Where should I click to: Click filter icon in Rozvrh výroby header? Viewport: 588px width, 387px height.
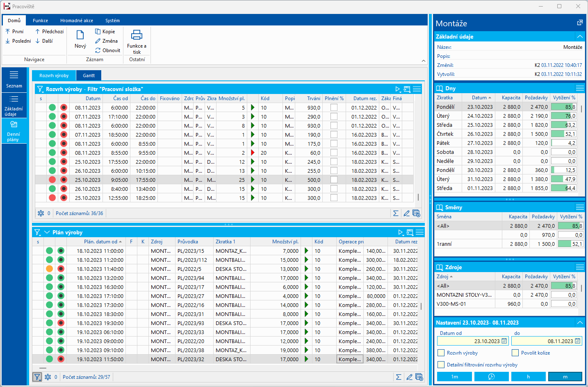click(x=40, y=89)
